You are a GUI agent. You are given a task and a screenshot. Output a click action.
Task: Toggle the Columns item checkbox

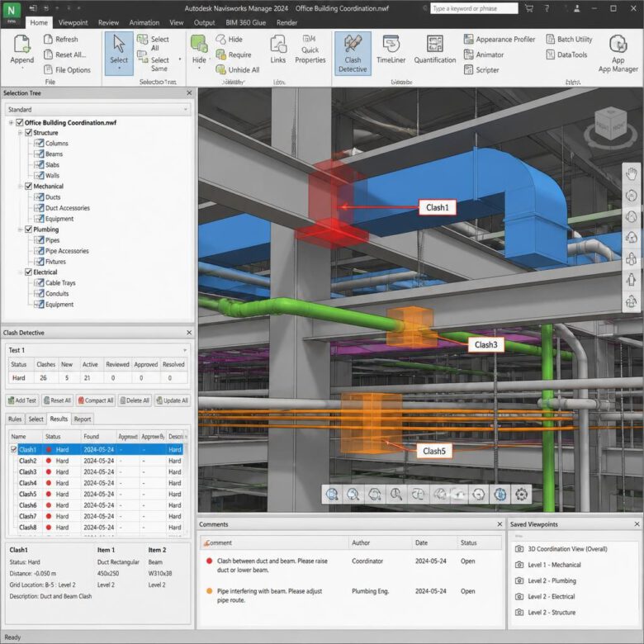(39, 144)
